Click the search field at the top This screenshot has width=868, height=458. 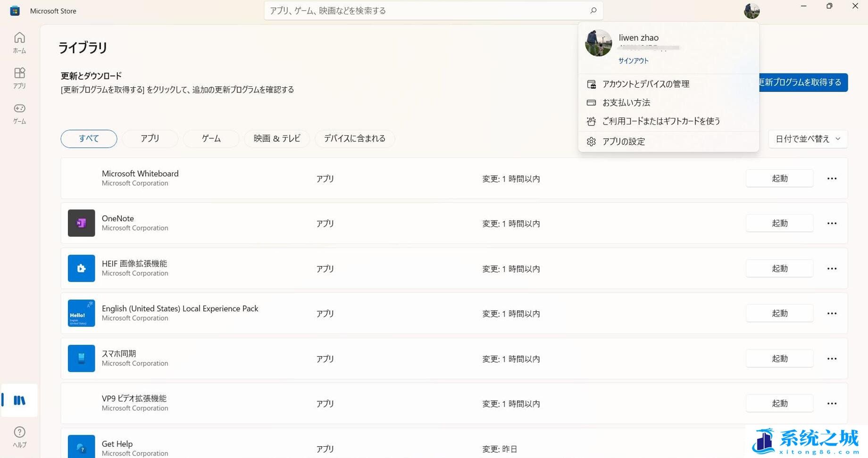[432, 10]
